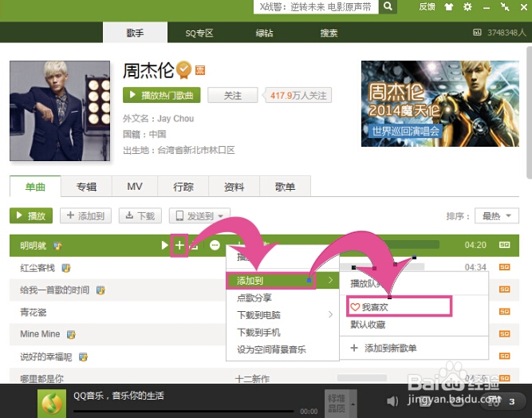Click the MV icon beside 明明就
Screen dimensions: 532x418
pyautogui.click(x=57, y=246)
